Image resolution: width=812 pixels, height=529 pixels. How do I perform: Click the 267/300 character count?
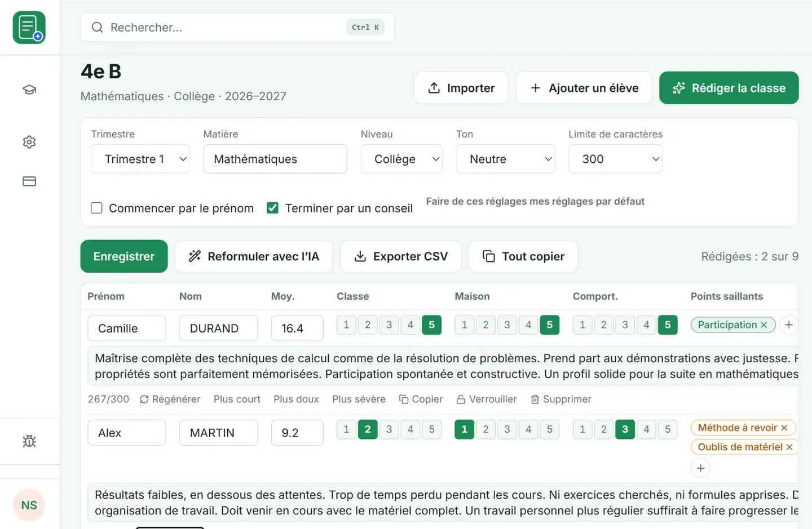coord(108,399)
